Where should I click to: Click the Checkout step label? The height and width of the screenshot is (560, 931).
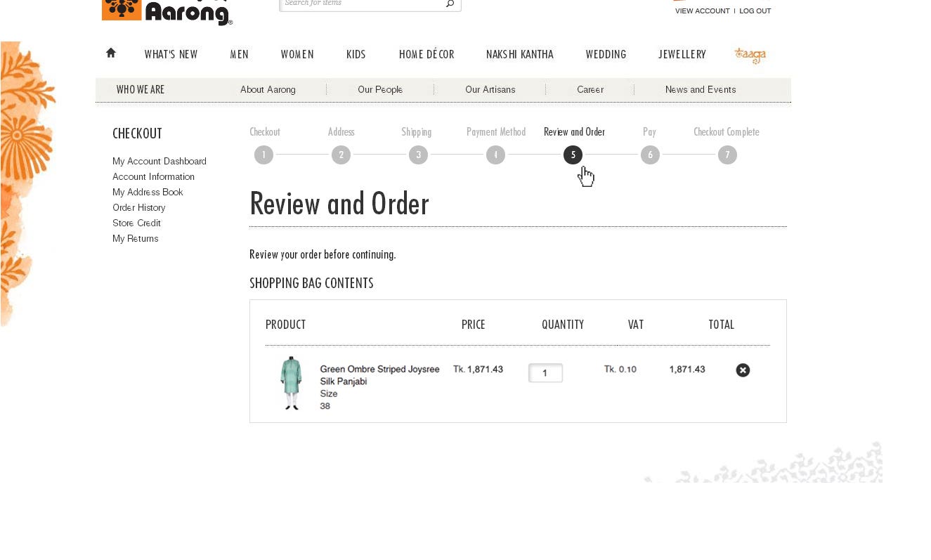[265, 132]
